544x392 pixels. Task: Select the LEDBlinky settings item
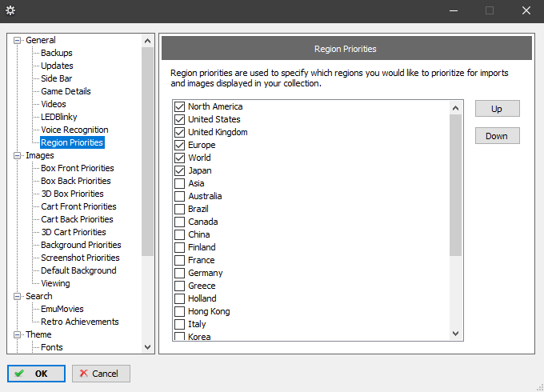(x=59, y=117)
